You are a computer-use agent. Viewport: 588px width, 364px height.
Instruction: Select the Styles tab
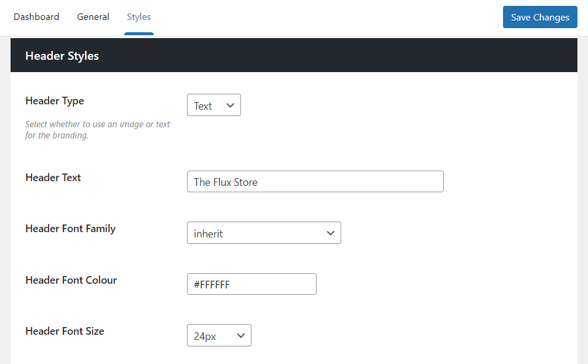pos(139,17)
